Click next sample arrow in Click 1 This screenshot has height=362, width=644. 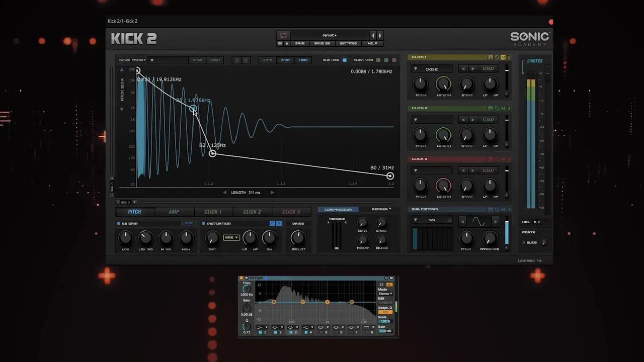pyautogui.click(x=473, y=69)
